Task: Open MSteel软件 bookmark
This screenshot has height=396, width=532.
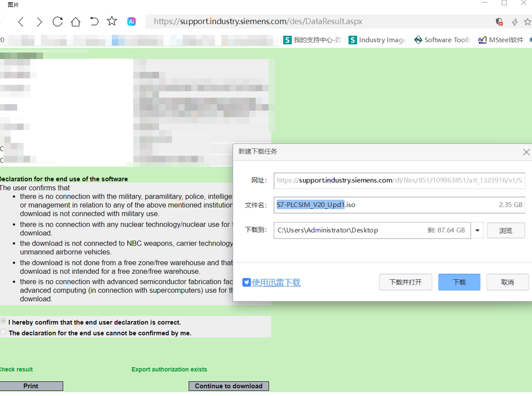Action: (x=501, y=40)
